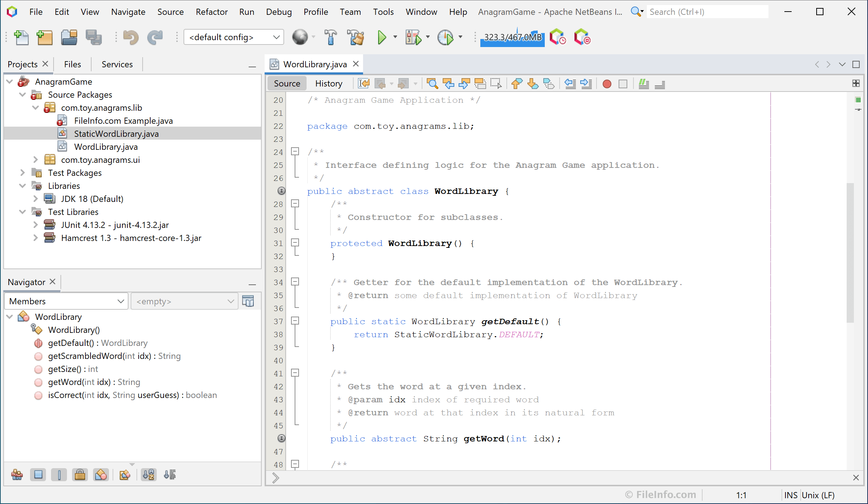The image size is (868, 504).
Task: Collapse the Source Packages tree node
Action: point(22,94)
